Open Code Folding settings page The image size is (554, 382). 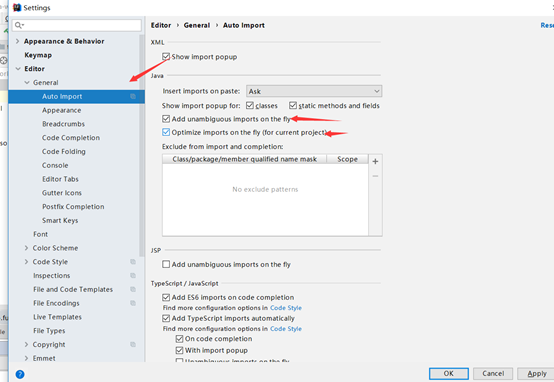tap(64, 152)
